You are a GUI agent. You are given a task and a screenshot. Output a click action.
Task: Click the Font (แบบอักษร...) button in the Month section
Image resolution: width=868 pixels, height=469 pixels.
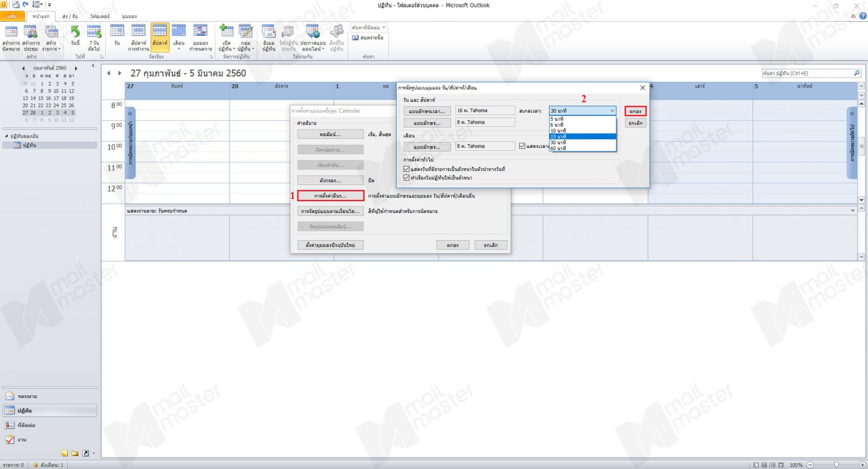tap(427, 147)
